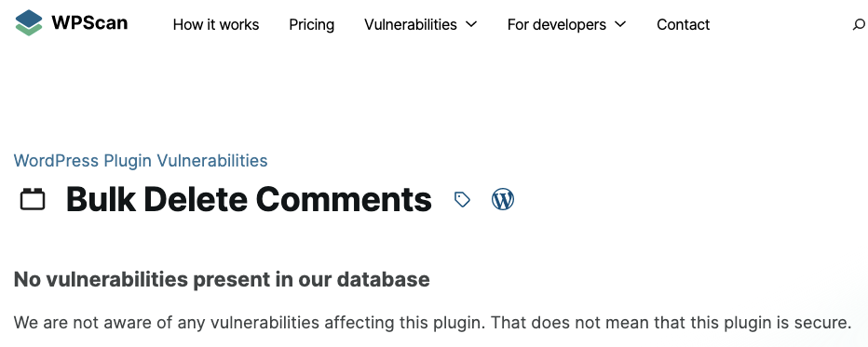Screen dimensions: 868x347
Task: Expand the For developers chevron arrow
Action: coord(620,24)
